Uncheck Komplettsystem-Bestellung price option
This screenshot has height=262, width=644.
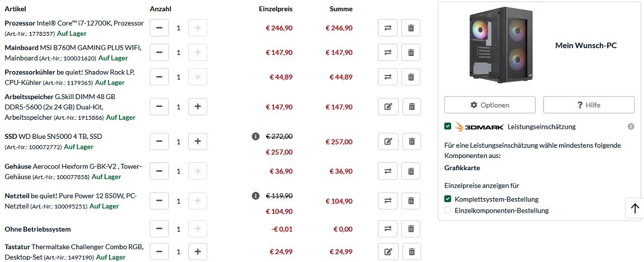tap(448, 199)
